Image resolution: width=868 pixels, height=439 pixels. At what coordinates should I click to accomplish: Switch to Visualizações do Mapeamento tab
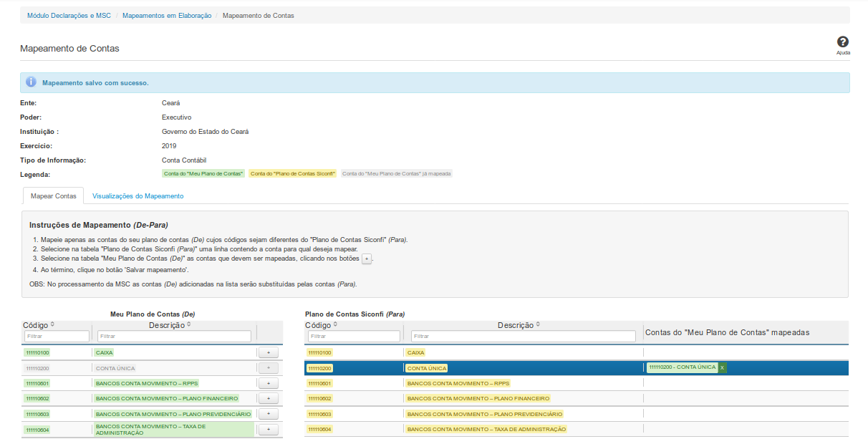pos(138,196)
